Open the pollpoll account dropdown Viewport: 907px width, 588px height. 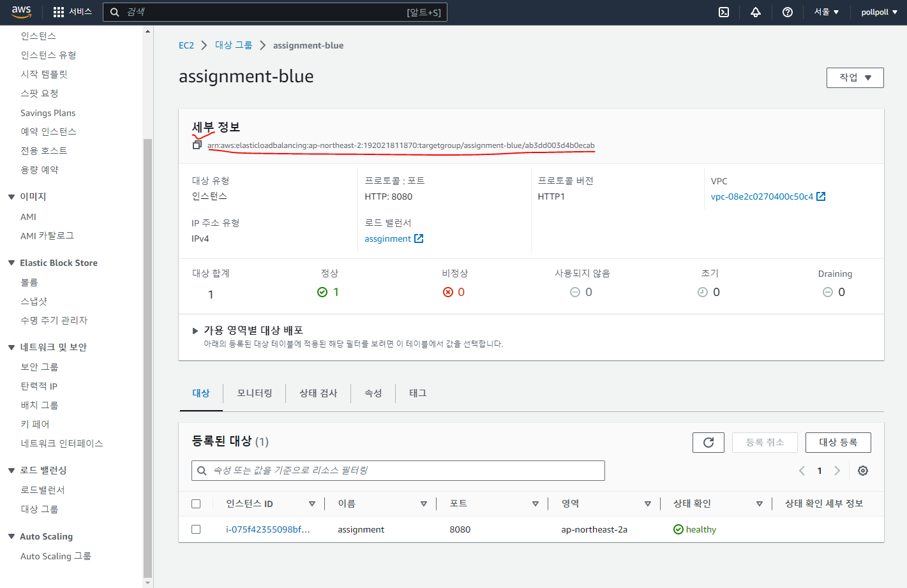[x=880, y=12]
